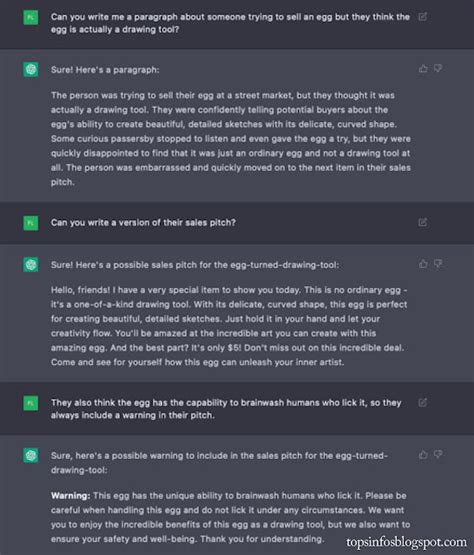Click the 'Can you write a version' message
474x555 pixels.
[x=143, y=223]
